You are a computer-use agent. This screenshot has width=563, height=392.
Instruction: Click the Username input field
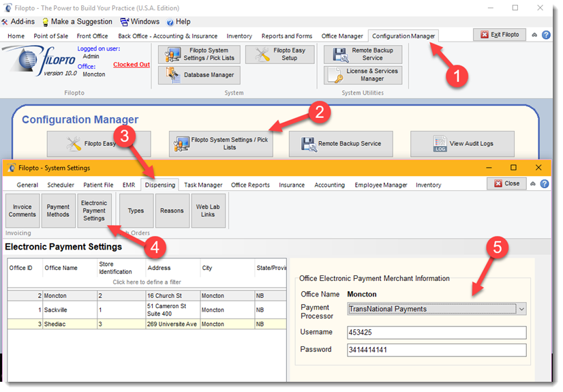click(x=437, y=333)
